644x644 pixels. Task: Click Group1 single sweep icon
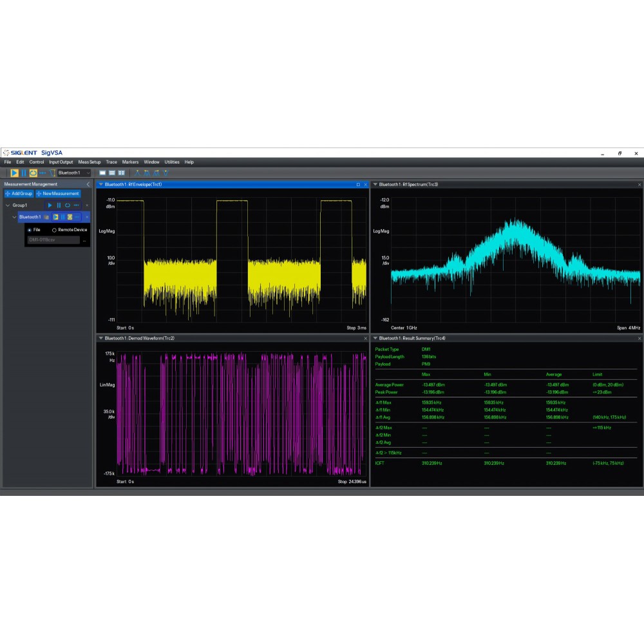pos(77,205)
